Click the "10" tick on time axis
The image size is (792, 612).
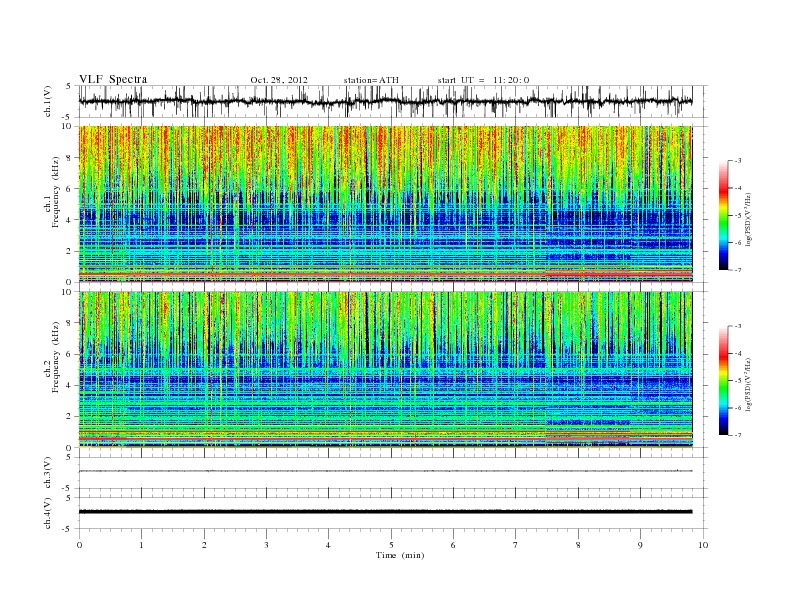click(703, 545)
